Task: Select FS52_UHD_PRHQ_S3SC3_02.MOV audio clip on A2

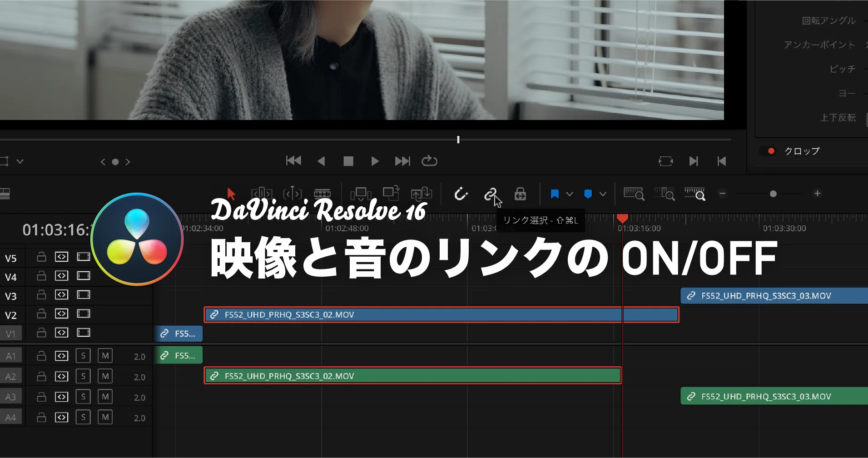Action: (x=412, y=376)
